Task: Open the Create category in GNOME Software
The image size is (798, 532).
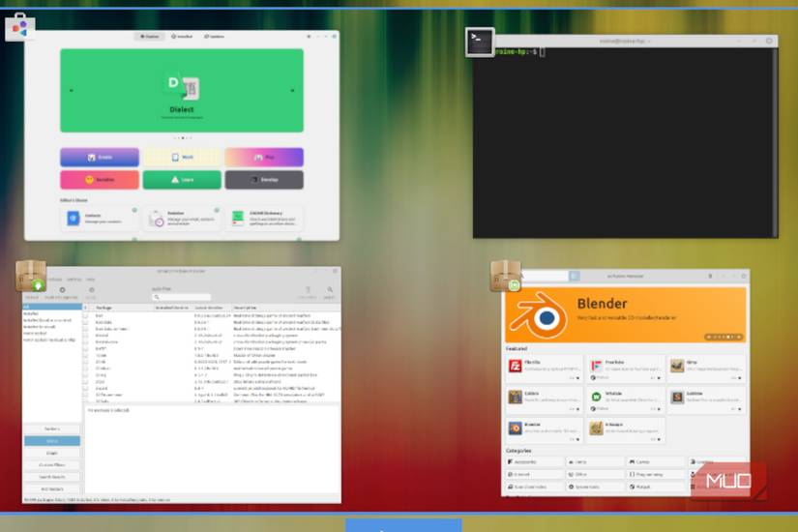Action: pyautogui.click(x=100, y=158)
